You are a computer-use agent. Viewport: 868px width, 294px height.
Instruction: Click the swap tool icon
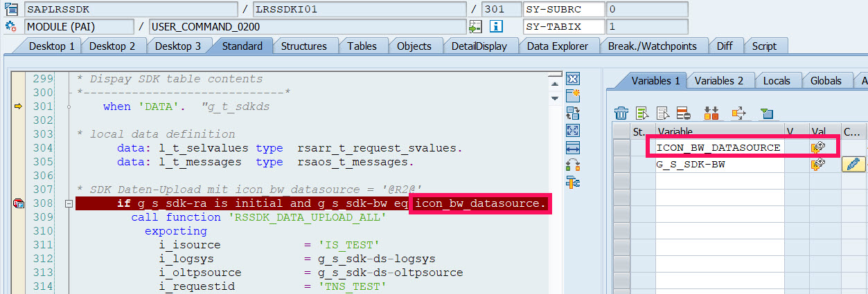572,113
